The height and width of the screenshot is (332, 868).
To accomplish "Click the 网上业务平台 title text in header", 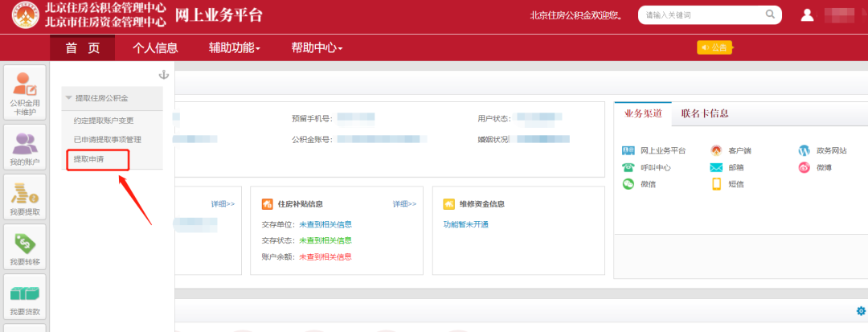I will click(x=219, y=15).
